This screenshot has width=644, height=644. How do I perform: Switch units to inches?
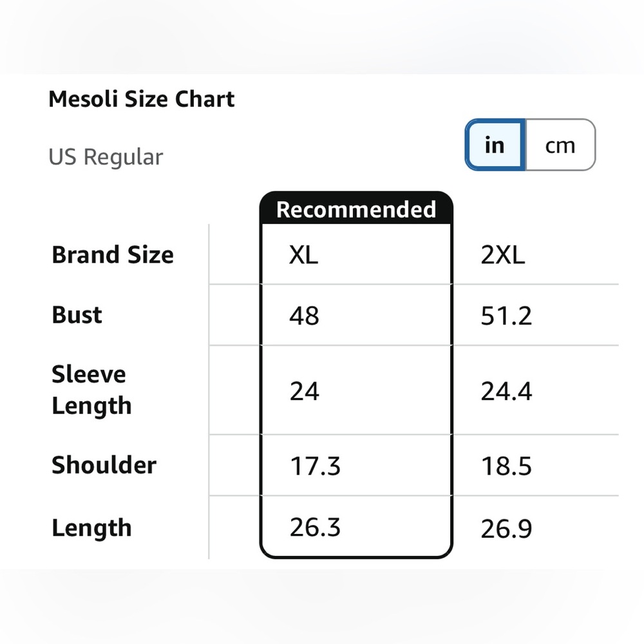495,146
